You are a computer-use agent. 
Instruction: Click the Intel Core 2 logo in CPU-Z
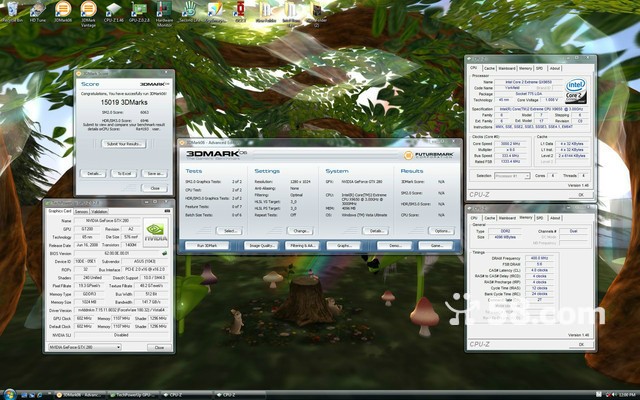pos(576,91)
